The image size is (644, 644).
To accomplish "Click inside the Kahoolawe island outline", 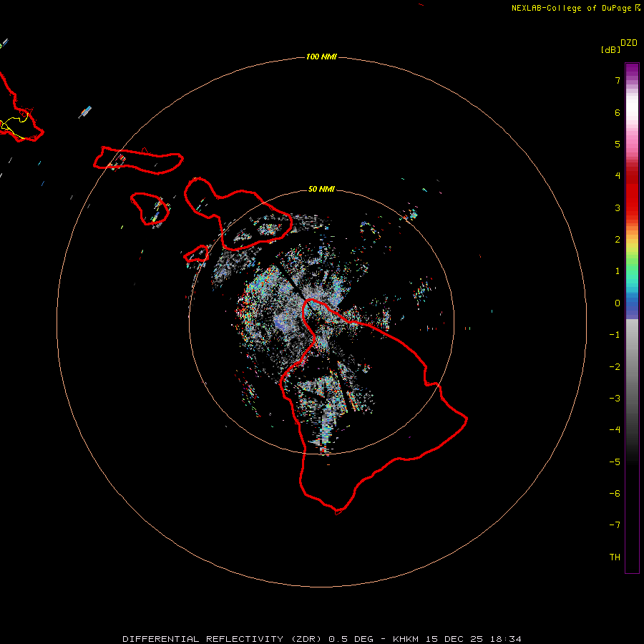I will pyautogui.click(x=197, y=255).
